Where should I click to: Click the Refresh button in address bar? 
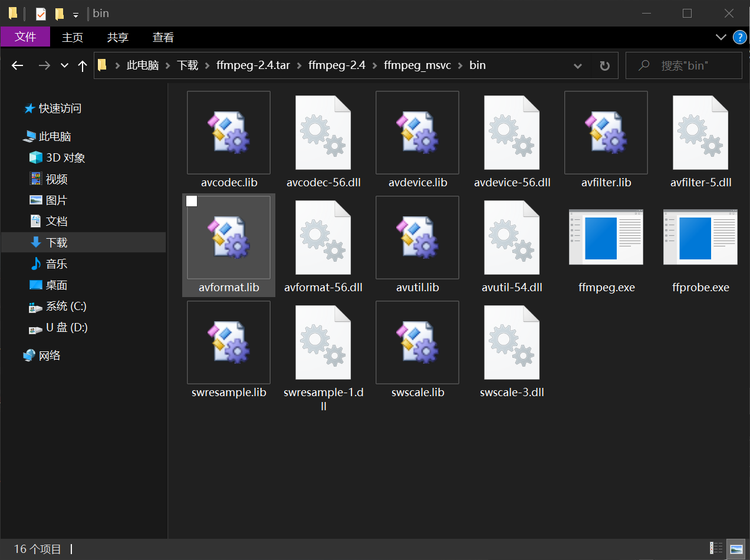[x=604, y=65]
